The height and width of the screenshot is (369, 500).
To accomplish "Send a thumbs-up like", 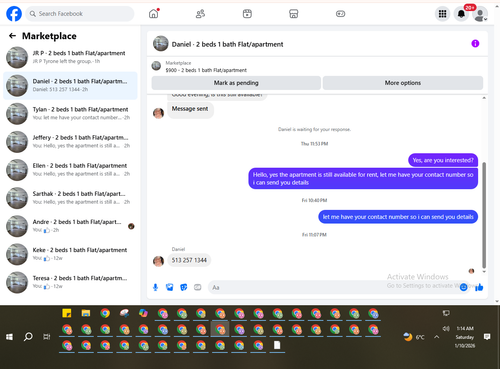I will [x=479, y=287].
